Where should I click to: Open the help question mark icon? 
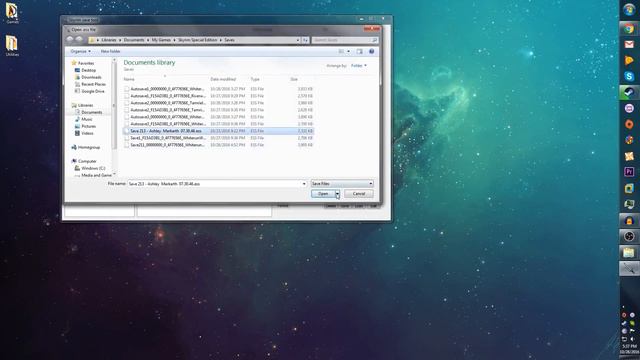(x=371, y=51)
